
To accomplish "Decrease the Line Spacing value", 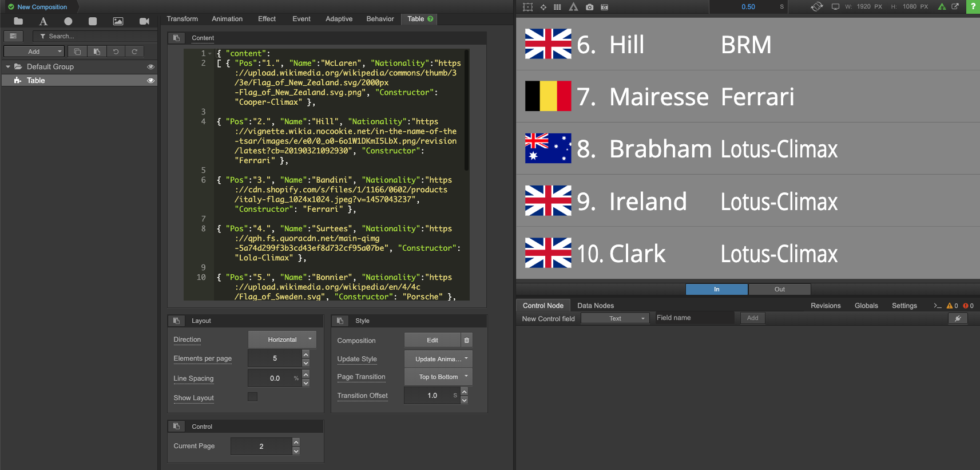I will pos(305,382).
